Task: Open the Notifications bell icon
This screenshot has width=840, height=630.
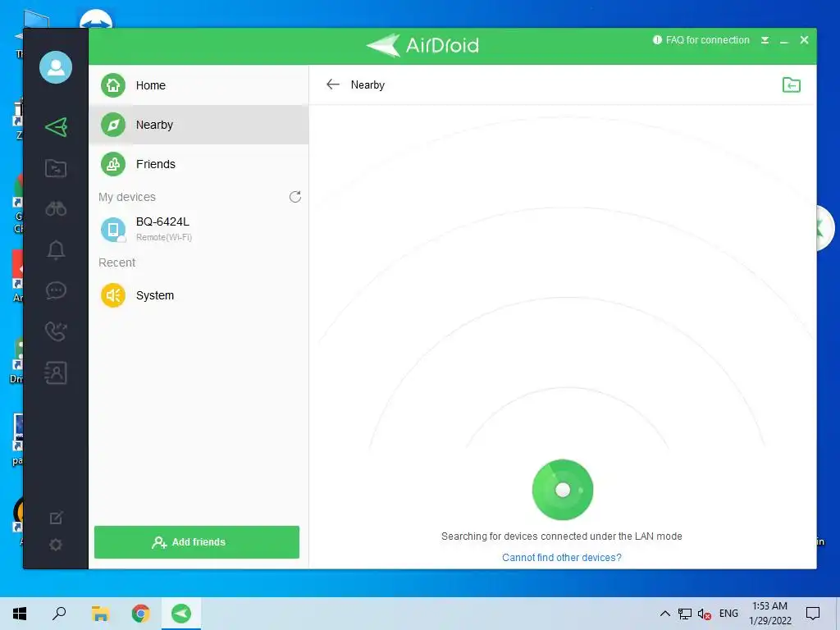Action: 56,249
